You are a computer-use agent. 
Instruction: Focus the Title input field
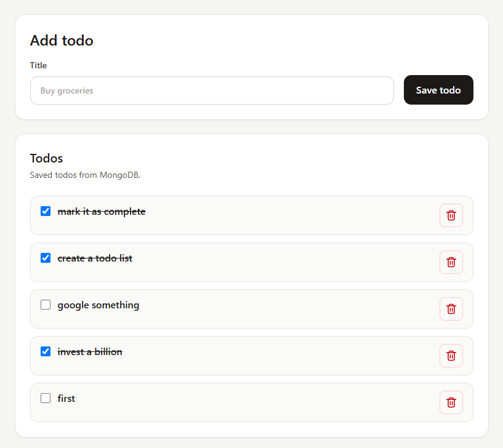coord(212,90)
